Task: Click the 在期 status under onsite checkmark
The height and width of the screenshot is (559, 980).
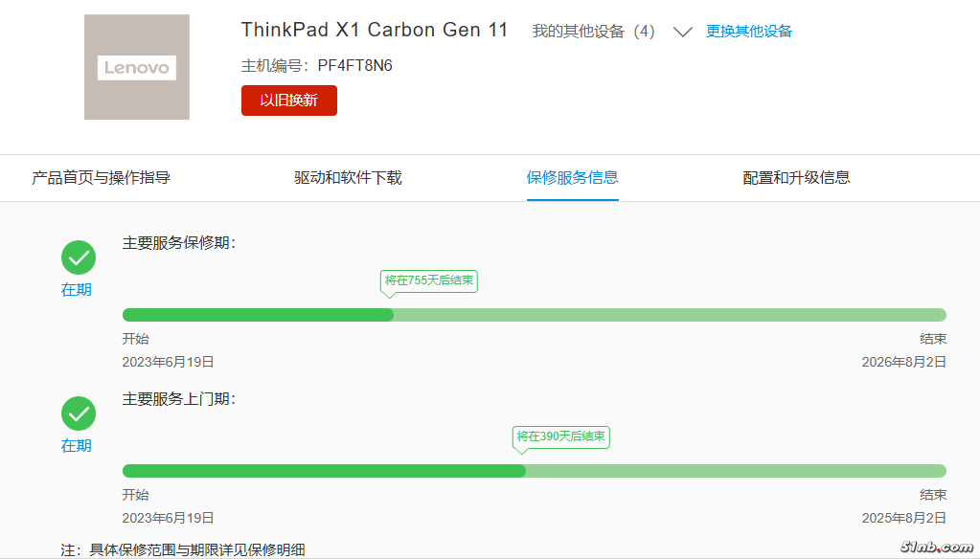Action: click(x=77, y=446)
